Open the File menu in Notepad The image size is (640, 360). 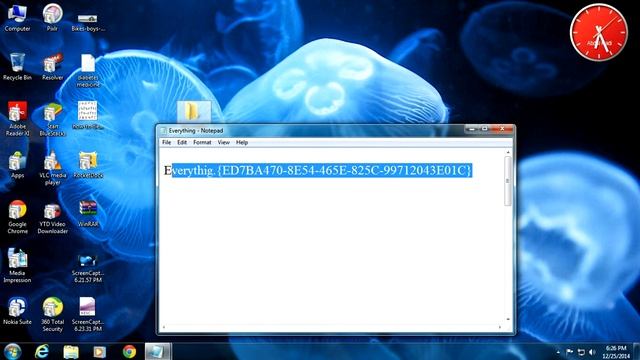167,142
